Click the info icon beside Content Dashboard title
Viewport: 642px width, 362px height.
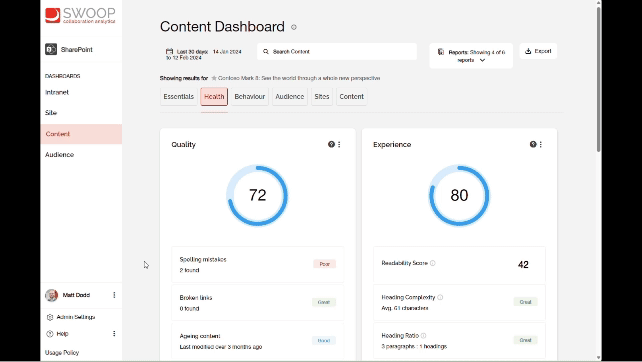[294, 27]
